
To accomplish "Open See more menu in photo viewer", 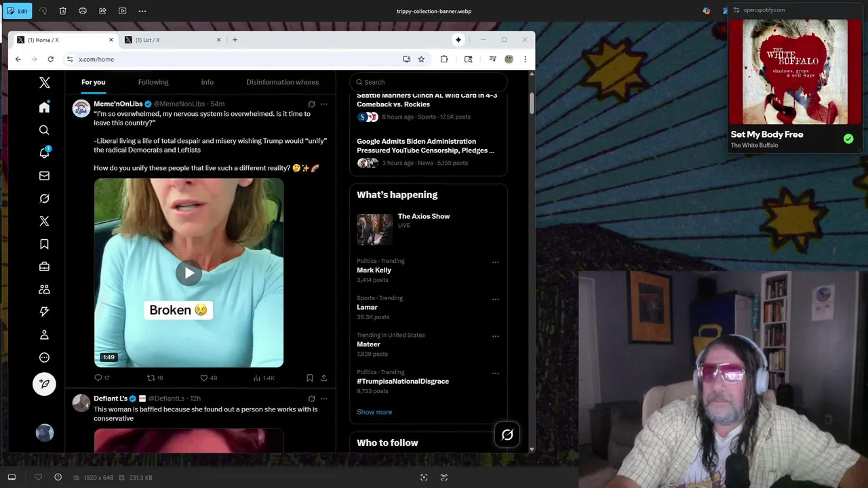I will coord(142,11).
